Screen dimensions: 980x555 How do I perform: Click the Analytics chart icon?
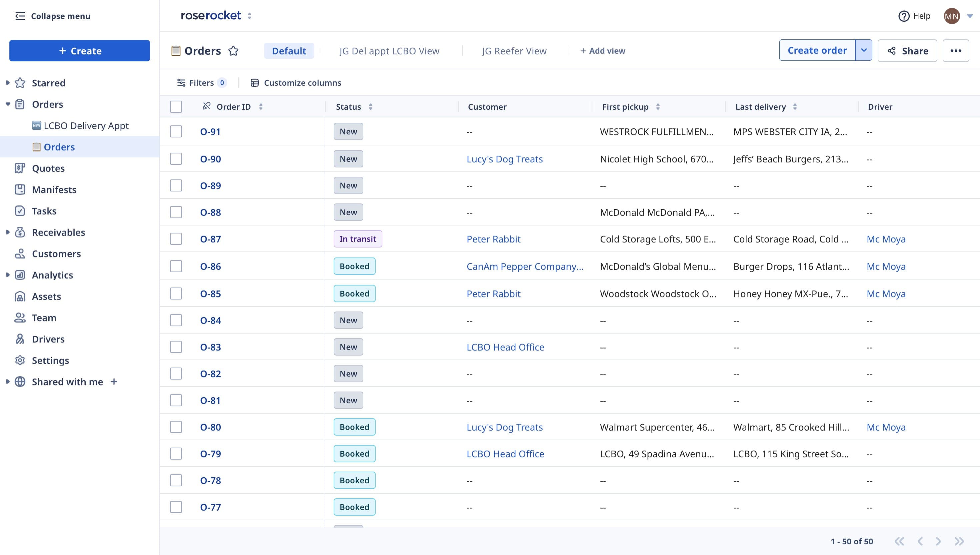20,275
